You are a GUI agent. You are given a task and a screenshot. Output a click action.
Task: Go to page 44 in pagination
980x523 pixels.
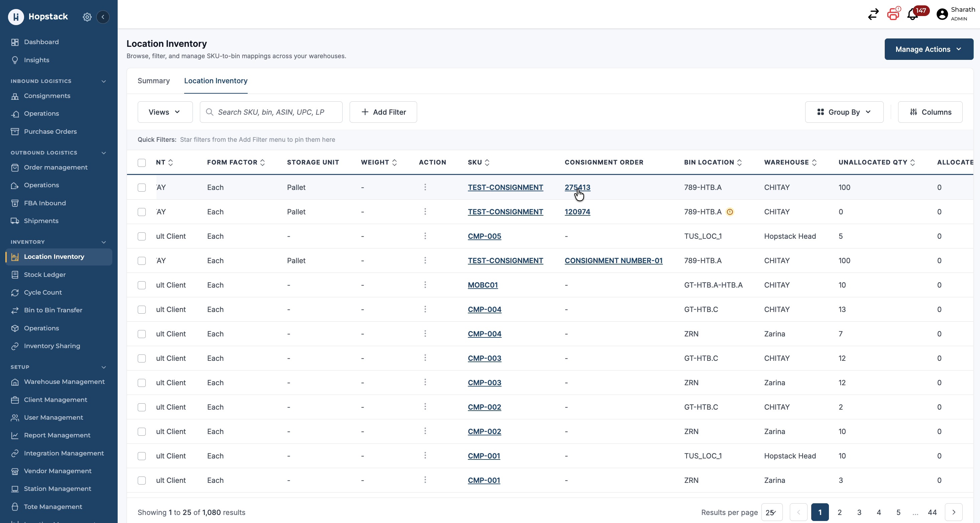[932, 512]
